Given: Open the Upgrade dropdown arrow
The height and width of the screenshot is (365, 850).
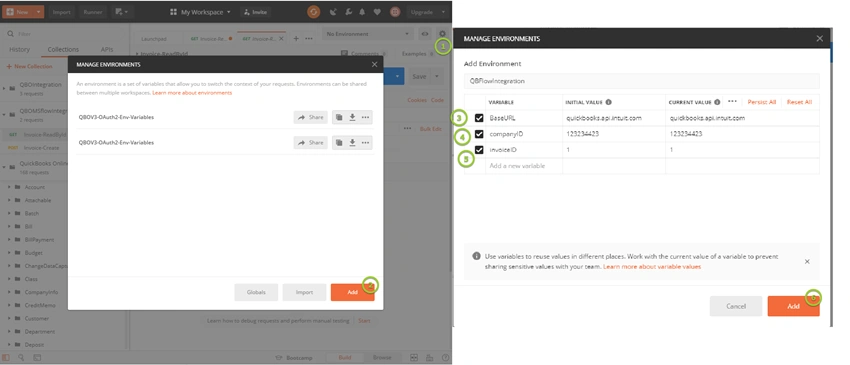Looking at the screenshot, I should pos(443,12).
